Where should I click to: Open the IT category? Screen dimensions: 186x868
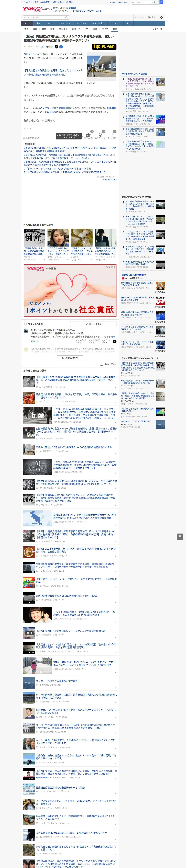tap(86, 29)
